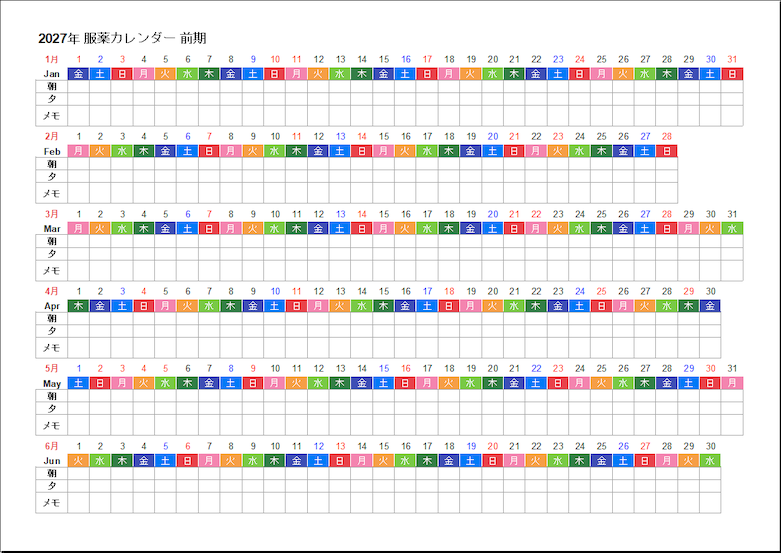Select the pink 月 cell for February 1
Image resolution: width=781 pixels, height=553 pixels.
(x=78, y=151)
